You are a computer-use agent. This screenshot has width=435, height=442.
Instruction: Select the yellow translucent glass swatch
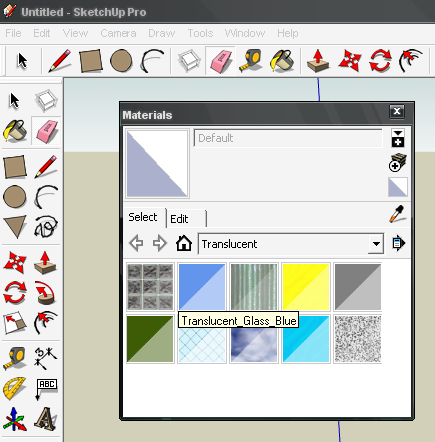pos(306,287)
